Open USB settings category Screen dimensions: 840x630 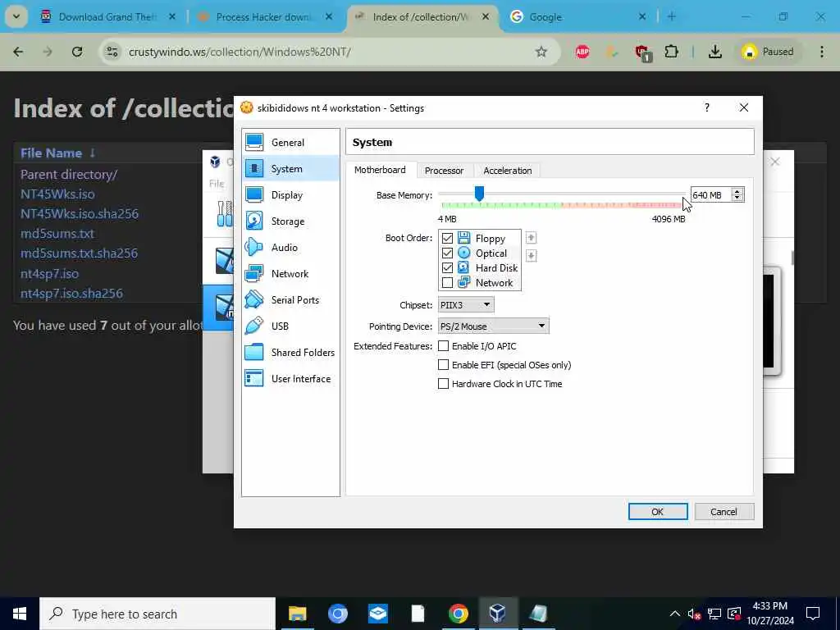point(290,326)
